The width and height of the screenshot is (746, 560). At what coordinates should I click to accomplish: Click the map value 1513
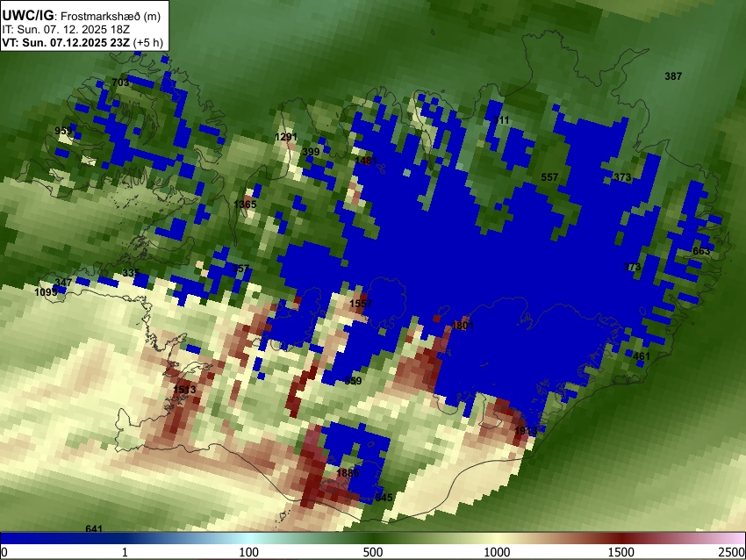184,390
